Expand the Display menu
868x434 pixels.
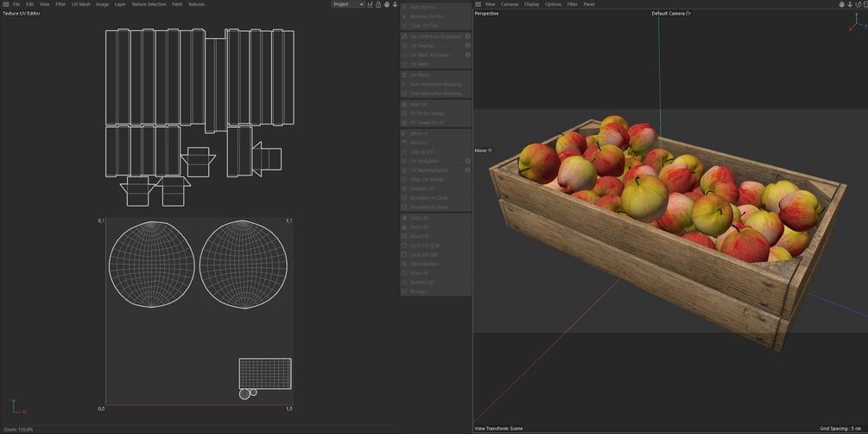click(x=532, y=3)
